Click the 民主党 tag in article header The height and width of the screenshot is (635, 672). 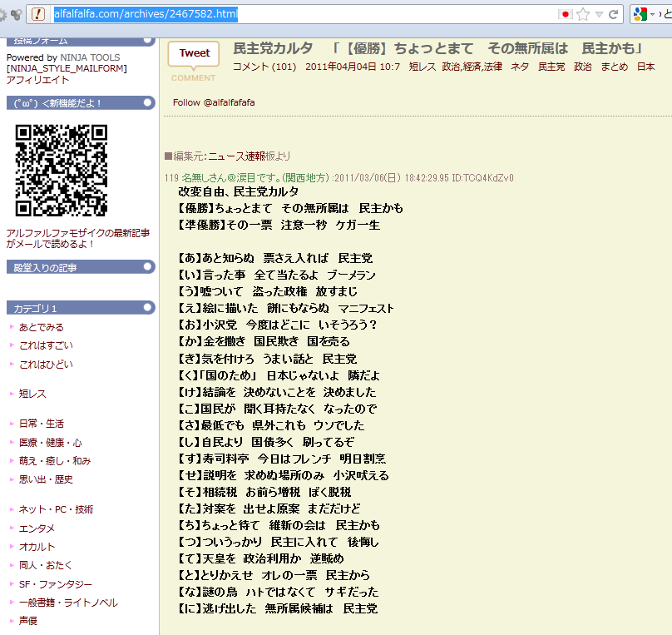click(551, 67)
